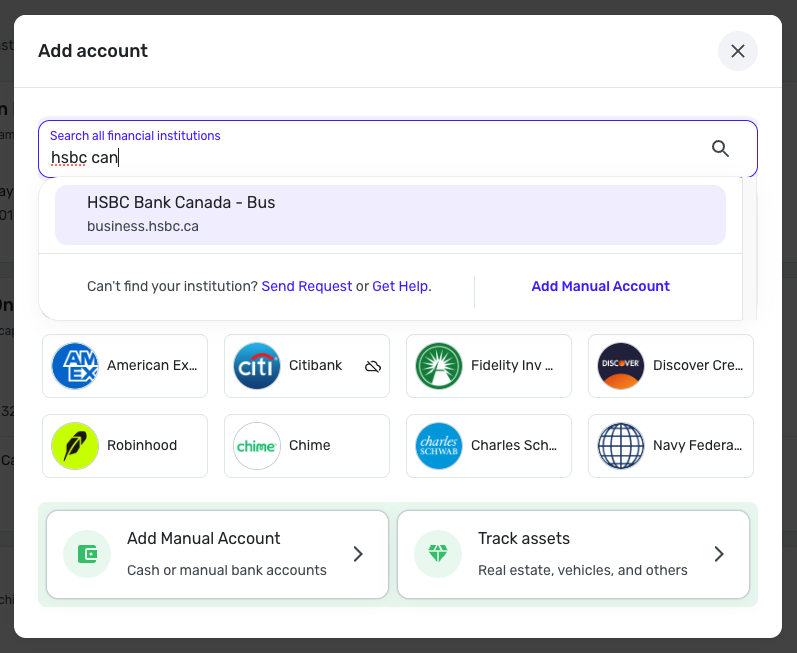Viewport: 797px width, 653px height.
Task: Open the Add Manual Account card title
Action: 203,538
